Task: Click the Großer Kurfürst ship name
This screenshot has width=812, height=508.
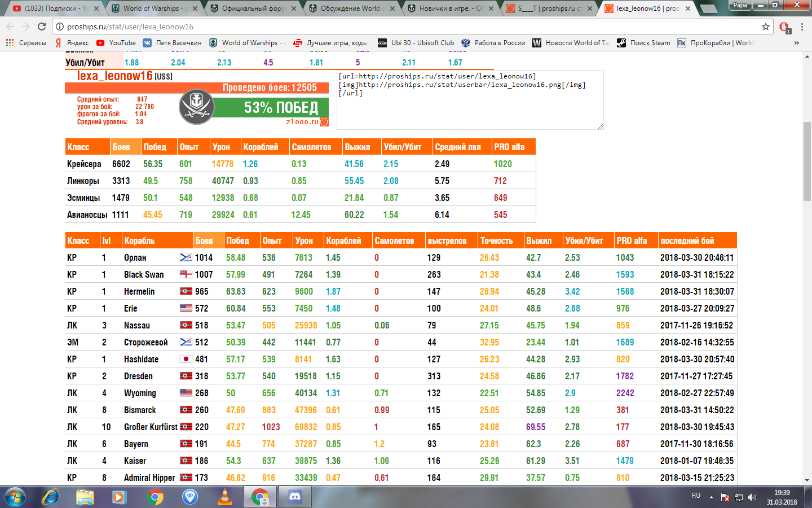Action: (x=151, y=427)
